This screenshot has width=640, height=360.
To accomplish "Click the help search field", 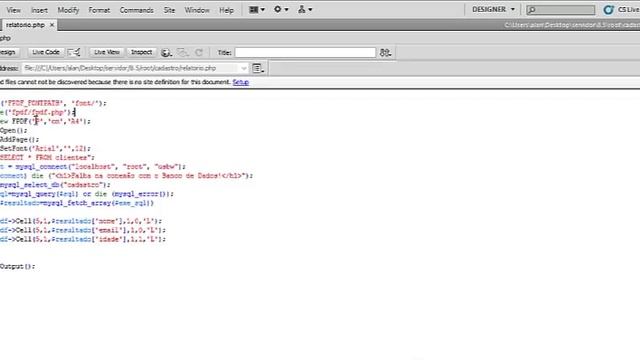I will (560, 9).
